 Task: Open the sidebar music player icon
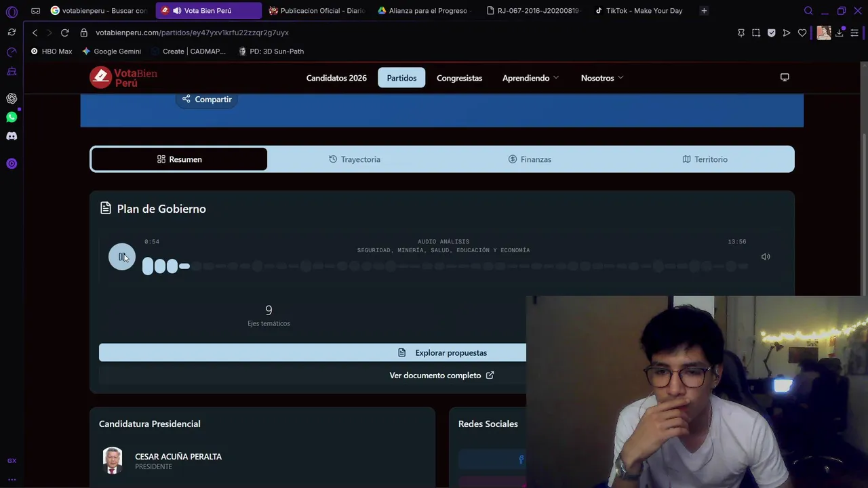pos(12,163)
